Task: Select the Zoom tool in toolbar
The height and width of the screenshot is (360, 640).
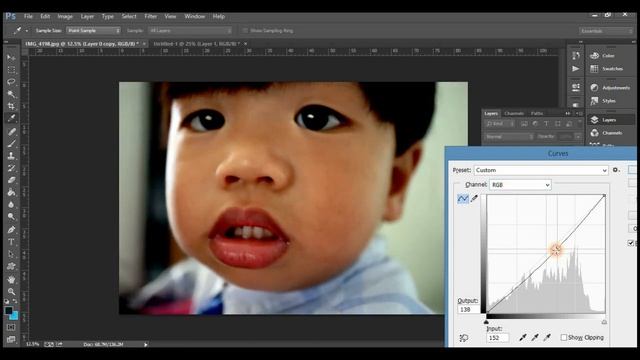Action: click(11, 291)
